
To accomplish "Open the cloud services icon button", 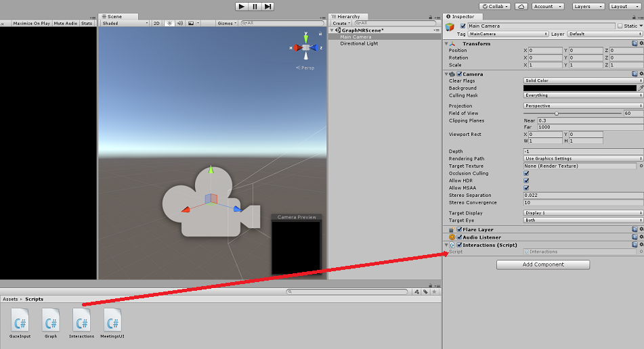I will pos(521,7).
